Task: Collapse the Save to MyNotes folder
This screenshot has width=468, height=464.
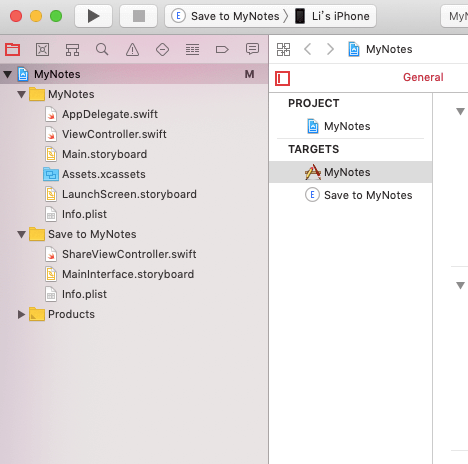Action: 21,234
